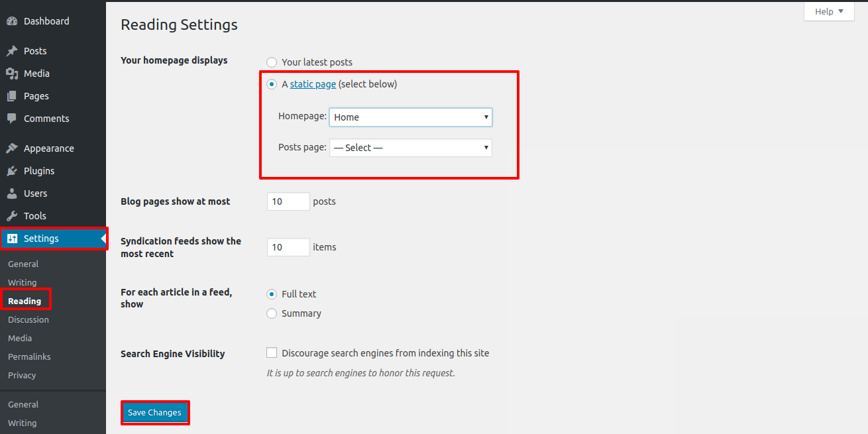This screenshot has width=868, height=434.
Task: Open the Permalinks settings submenu
Action: tap(29, 356)
